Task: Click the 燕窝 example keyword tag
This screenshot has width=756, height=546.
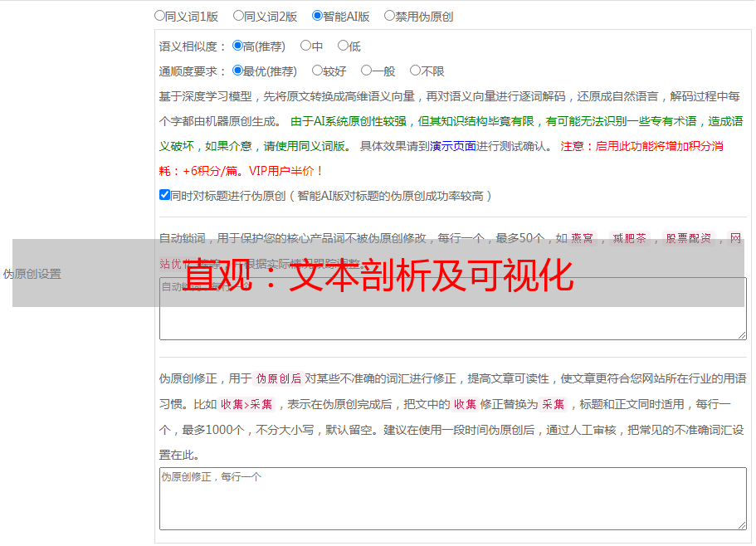Action: [x=582, y=238]
